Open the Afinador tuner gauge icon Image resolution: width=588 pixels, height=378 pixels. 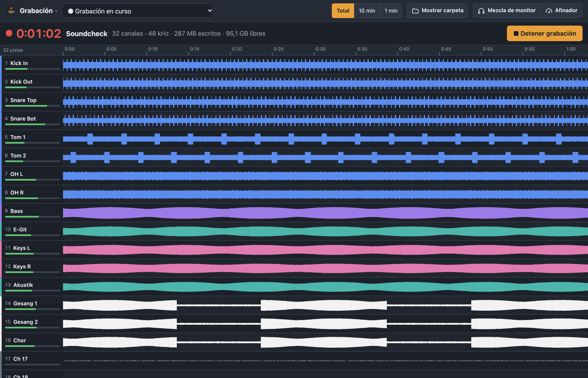point(549,11)
